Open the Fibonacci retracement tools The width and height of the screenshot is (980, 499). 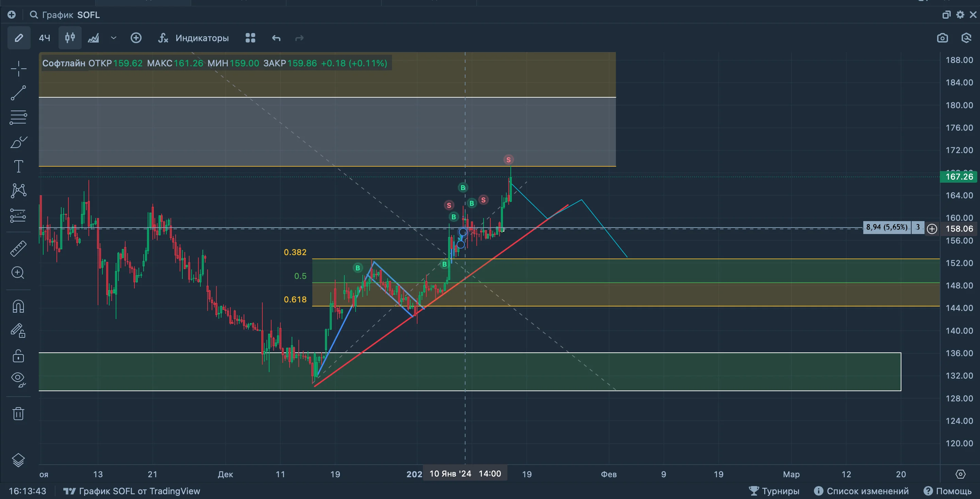tap(18, 117)
